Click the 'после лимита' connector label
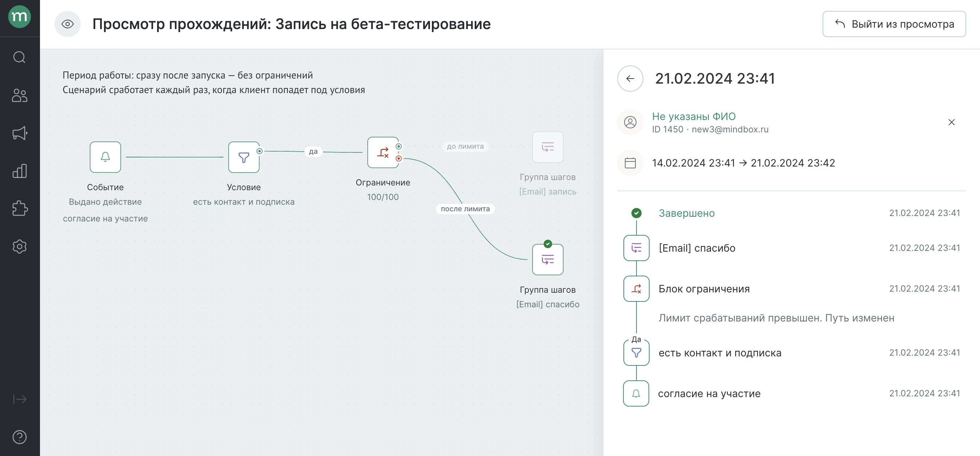 pos(465,209)
